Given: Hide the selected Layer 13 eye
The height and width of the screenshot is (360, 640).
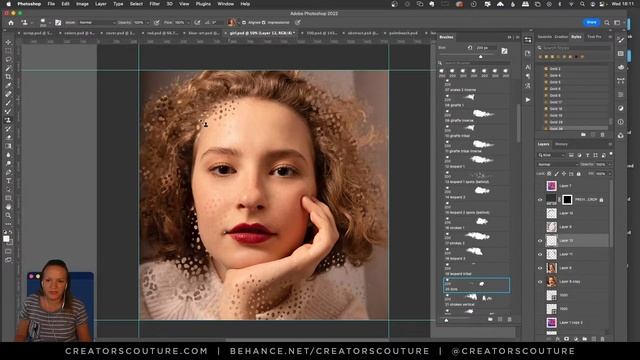Looking at the screenshot, I should [540, 241].
